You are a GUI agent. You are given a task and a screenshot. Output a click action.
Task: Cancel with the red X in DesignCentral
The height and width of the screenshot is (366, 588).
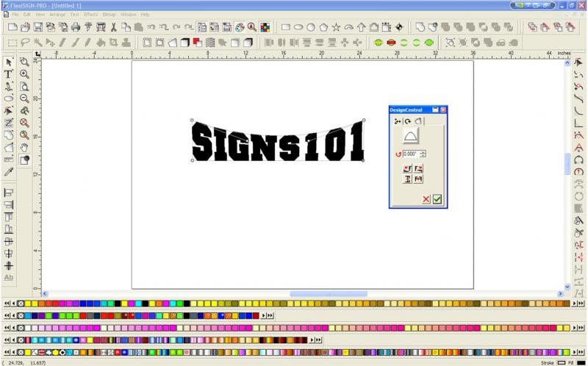pos(426,199)
